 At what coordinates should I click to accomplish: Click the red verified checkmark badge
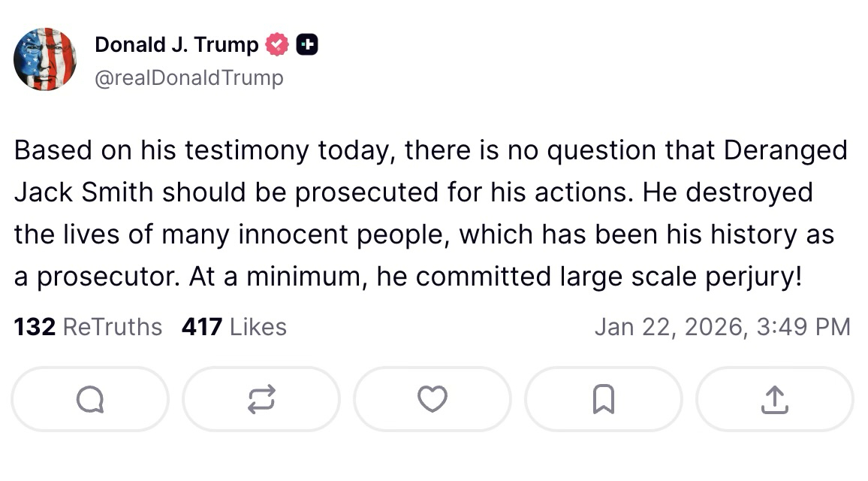278,45
